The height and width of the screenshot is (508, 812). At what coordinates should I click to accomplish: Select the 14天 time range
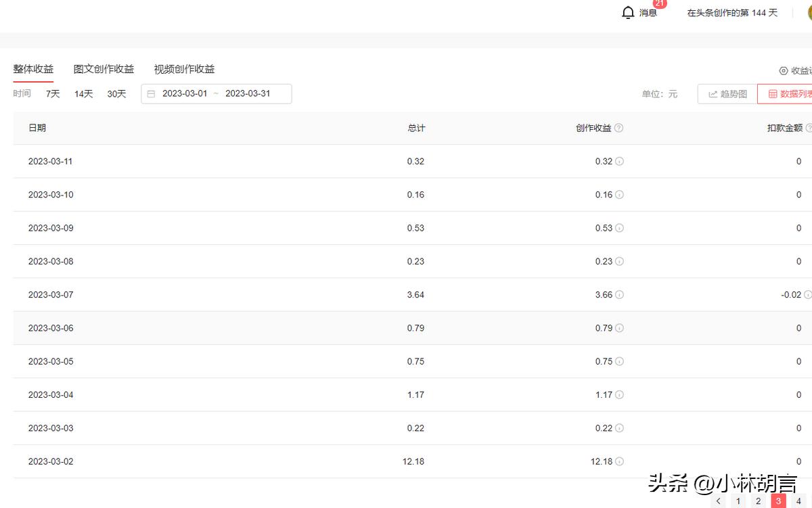[84, 94]
